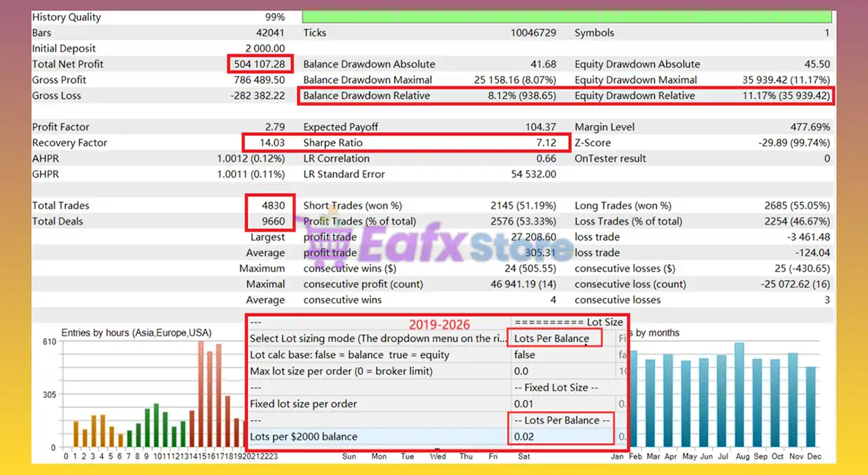Click the Total Net Profit value 504 107.28

(260, 64)
